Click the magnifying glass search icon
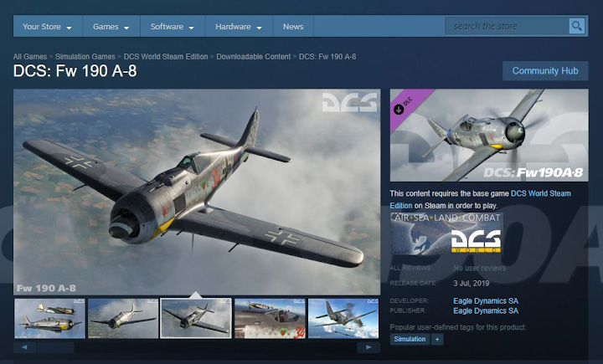The image size is (603, 364). click(576, 26)
